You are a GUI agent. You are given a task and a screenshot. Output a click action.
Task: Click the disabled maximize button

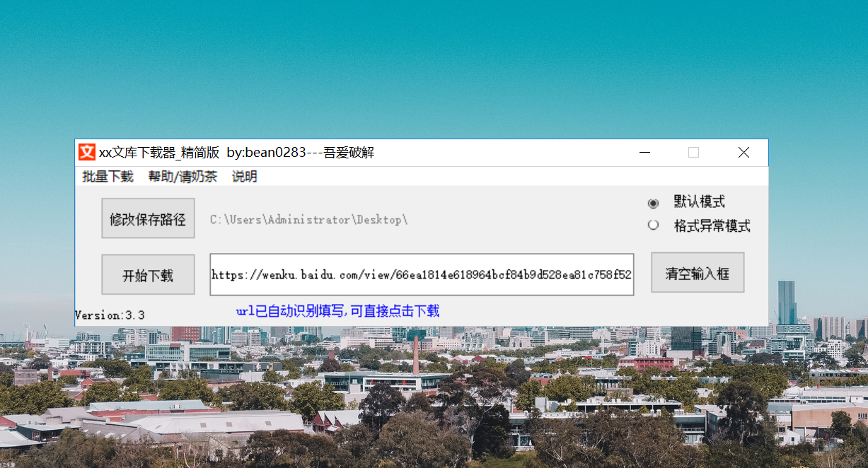pyautogui.click(x=693, y=153)
